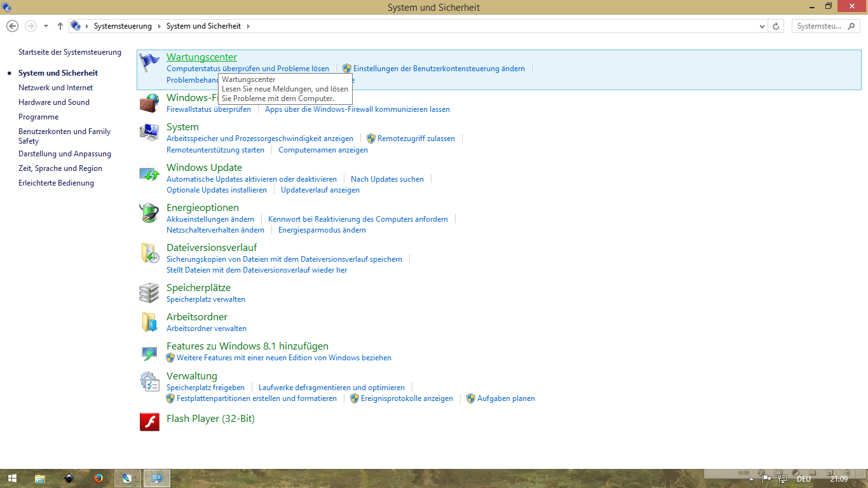This screenshot has width=868, height=488.
Task: Open the Windows-Firewall globe icon
Action: tap(149, 103)
